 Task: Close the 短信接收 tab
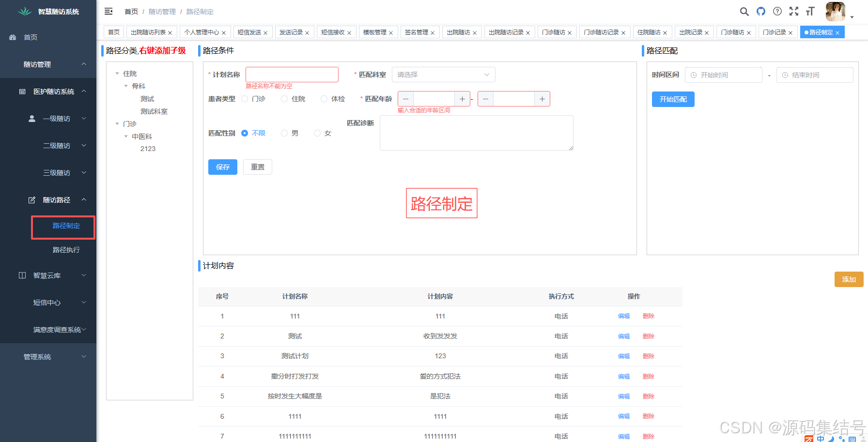349,33
